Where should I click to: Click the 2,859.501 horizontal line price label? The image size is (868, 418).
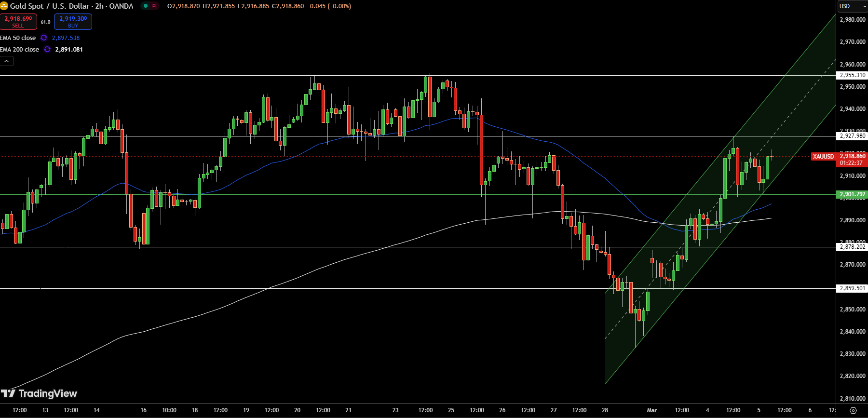(x=852, y=288)
